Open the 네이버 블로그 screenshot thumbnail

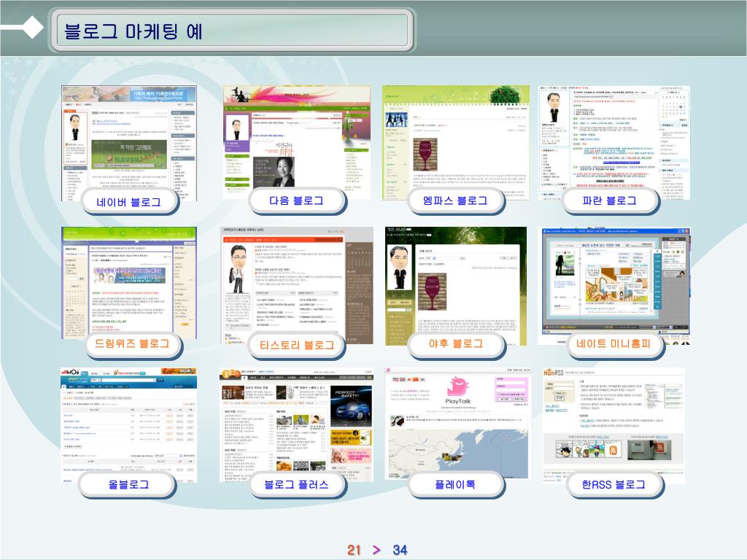pos(129,143)
